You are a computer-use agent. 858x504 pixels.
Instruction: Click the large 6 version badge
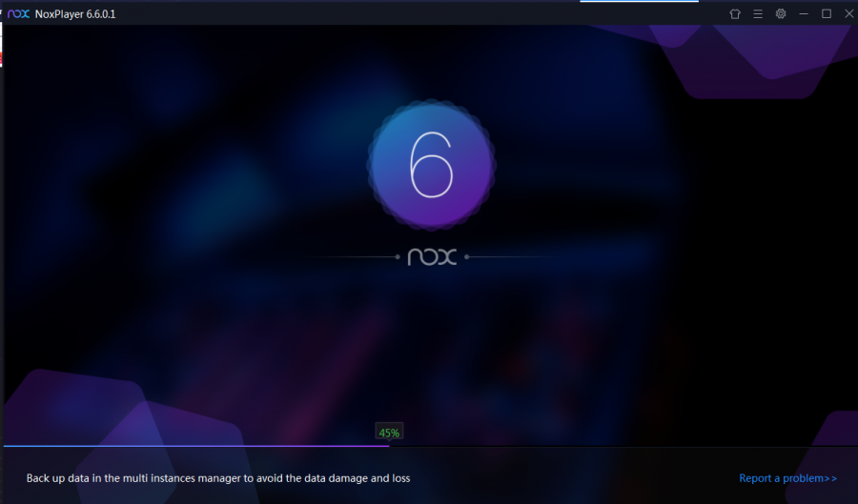click(x=431, y=165)
